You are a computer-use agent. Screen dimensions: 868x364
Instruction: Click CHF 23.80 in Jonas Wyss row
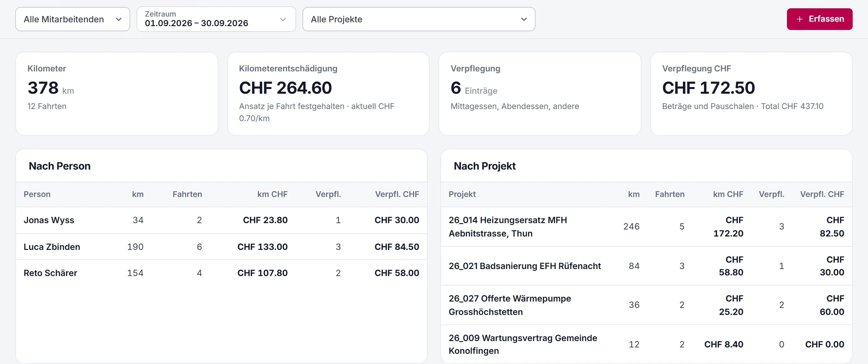(x=265, y=220)
